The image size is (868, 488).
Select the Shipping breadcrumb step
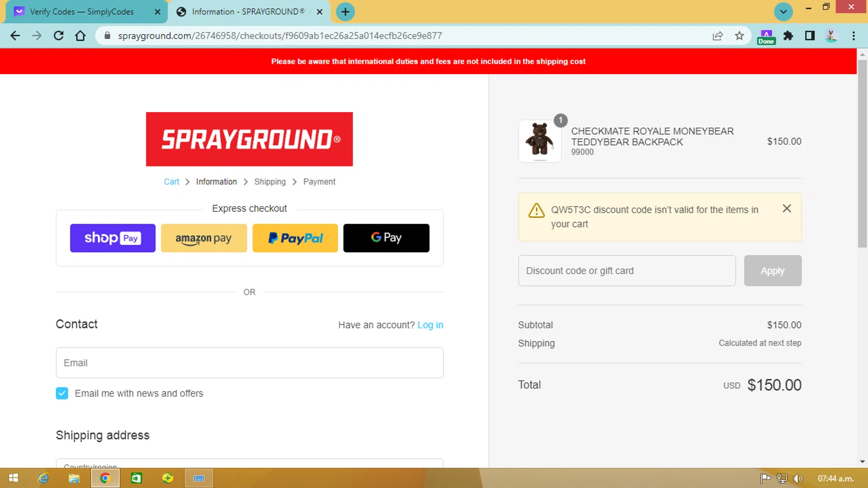pos(270,182)
